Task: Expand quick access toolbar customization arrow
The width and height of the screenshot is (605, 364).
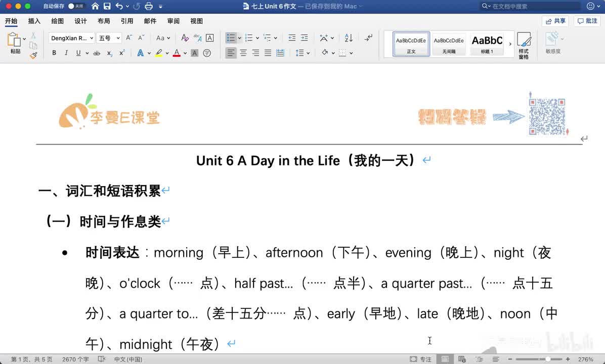Action: [x=160, y=6]
